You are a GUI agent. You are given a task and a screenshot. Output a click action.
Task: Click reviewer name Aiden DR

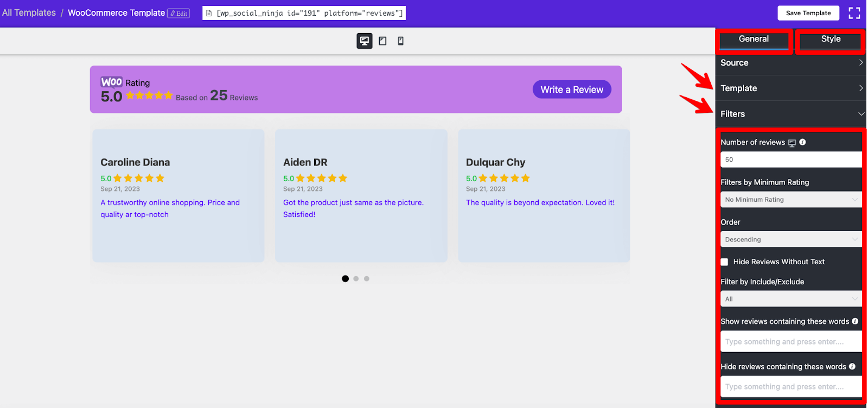tap(305, 162)
